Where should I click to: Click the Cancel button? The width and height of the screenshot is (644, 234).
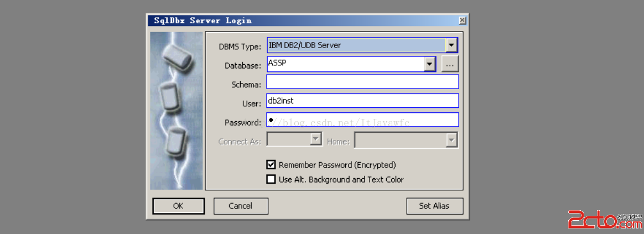click(241, 206)
